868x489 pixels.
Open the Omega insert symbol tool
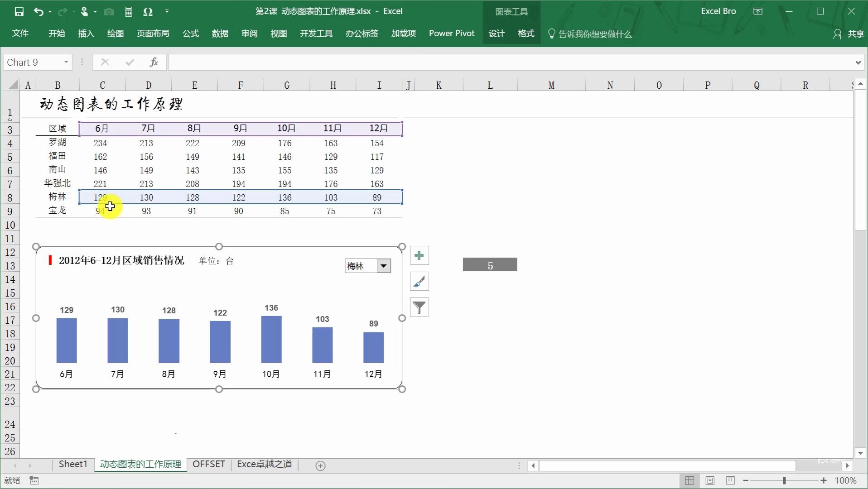tap(148, 11)
